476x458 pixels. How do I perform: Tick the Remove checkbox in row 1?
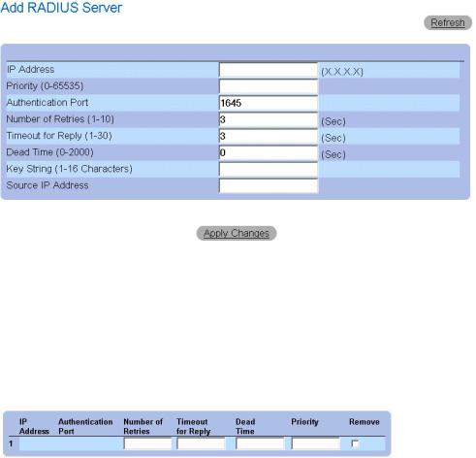(355, 443)
